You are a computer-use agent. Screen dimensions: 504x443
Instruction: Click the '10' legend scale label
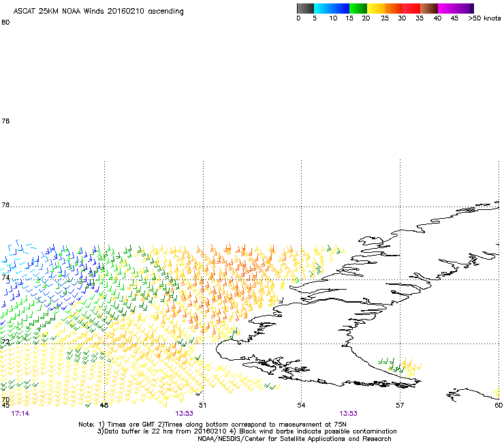(x=333, y=18)
